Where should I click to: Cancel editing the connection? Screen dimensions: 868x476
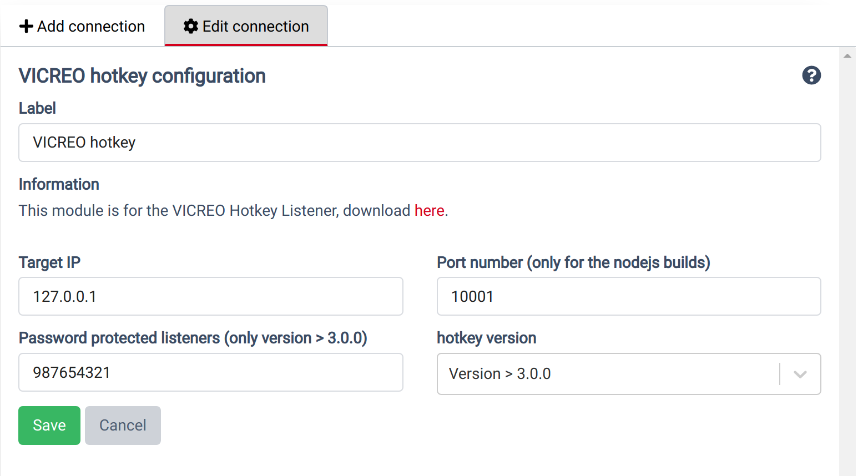122,425
